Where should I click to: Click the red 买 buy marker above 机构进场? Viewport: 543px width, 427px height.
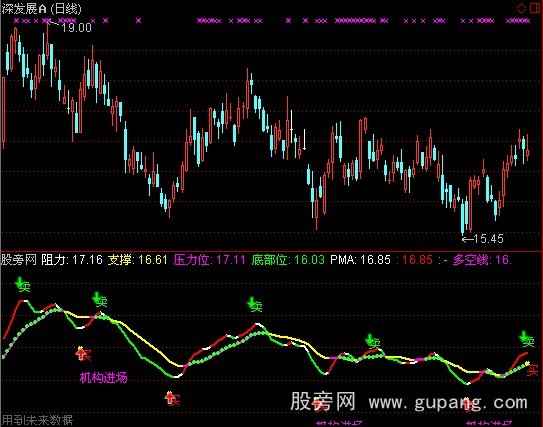click(83, 354)
